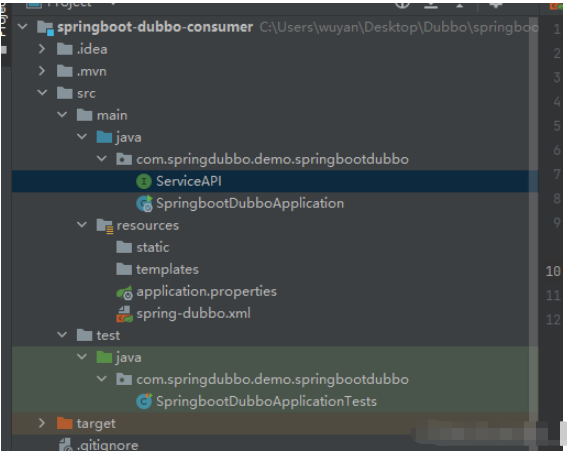
Task: Click editor gutter line number 10
Action: pyautogui.click(x=553, y=271)
